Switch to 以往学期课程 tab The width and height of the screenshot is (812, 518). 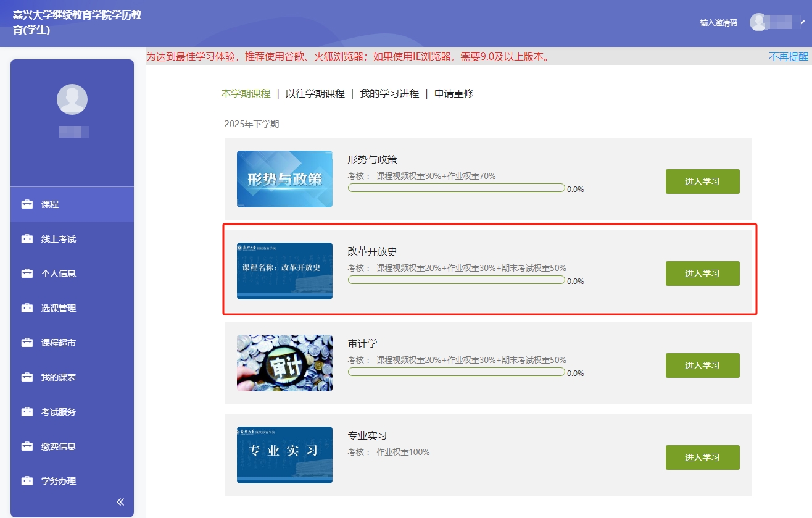tap(315, 94)
